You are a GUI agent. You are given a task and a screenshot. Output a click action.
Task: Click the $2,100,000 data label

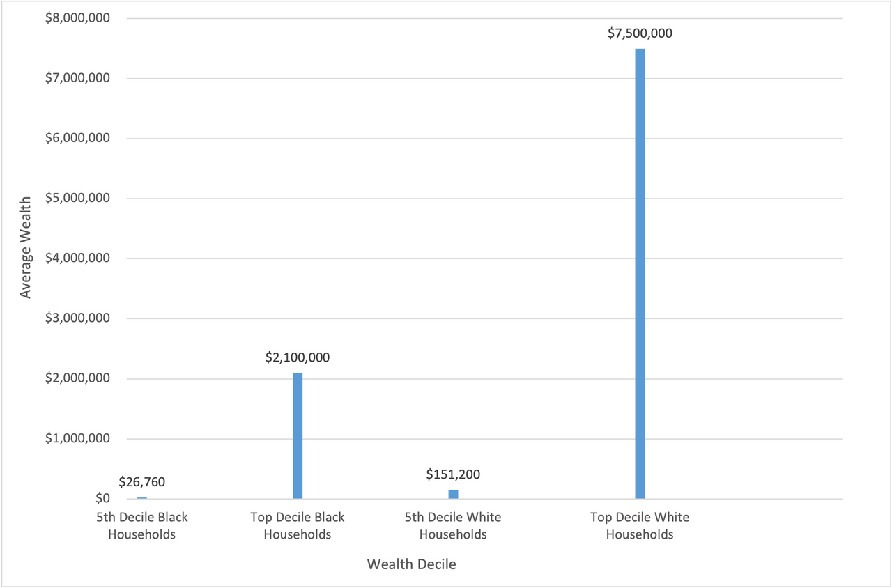click(298, 357)
